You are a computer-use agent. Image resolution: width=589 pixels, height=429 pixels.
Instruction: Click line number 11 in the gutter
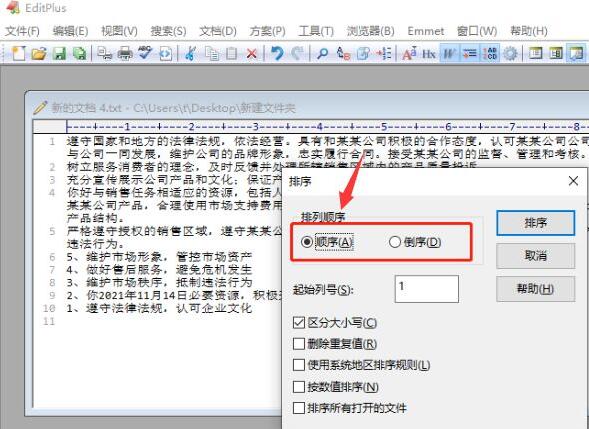[49, 322]
